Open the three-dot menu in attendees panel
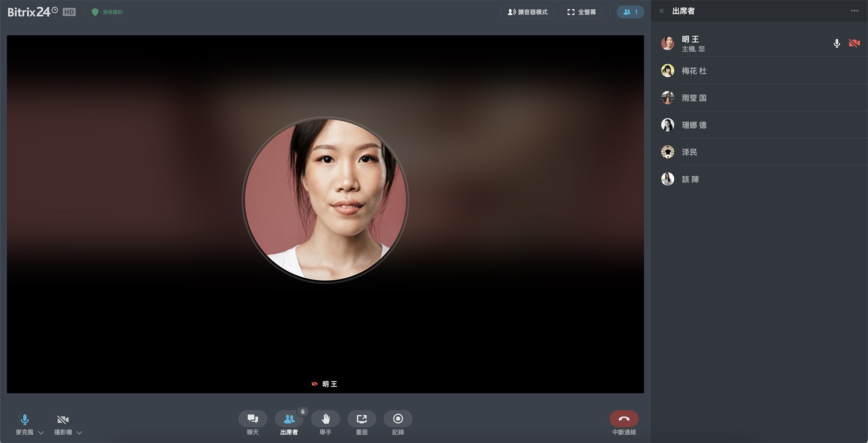The width and height of the screenshot is (868, 443). click(854, 11)
